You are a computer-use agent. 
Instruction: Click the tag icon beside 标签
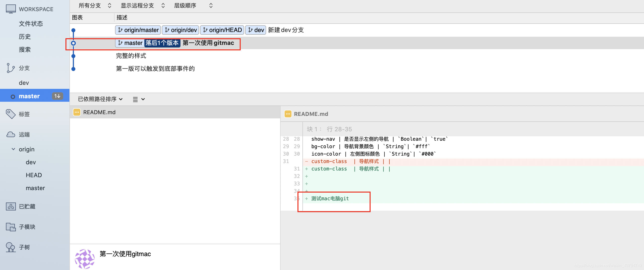[x=11, y=114]
